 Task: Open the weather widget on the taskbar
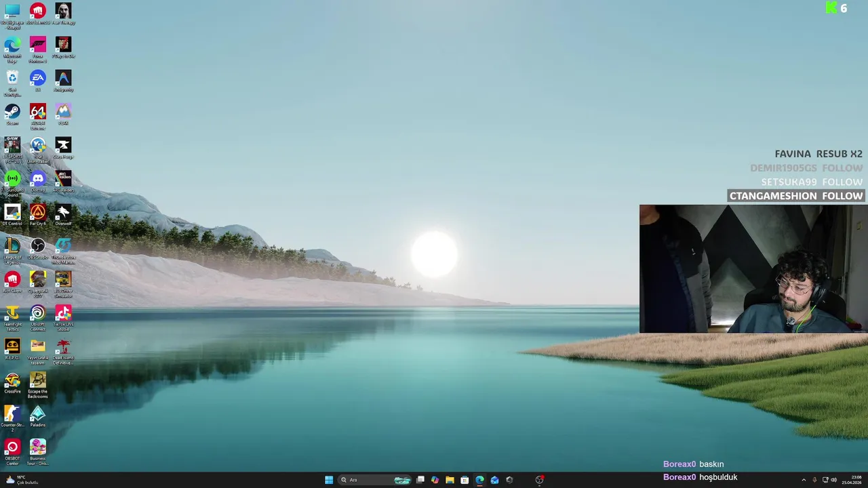(22, 480)
